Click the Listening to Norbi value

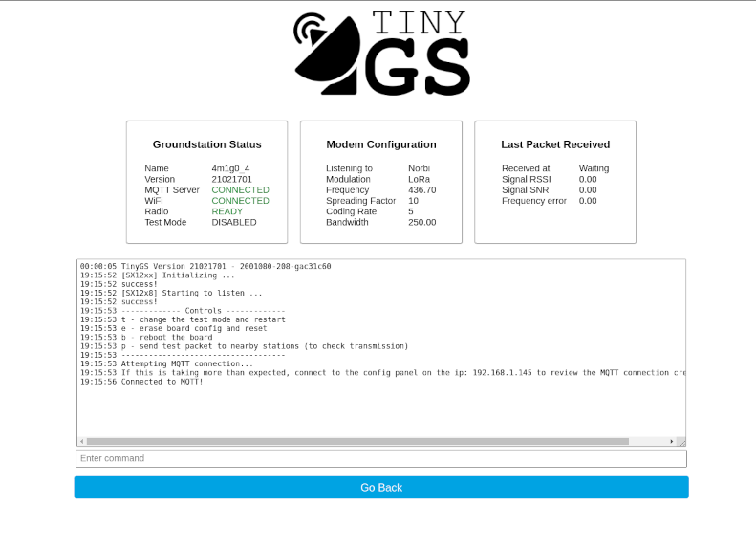tap(419, 168)
